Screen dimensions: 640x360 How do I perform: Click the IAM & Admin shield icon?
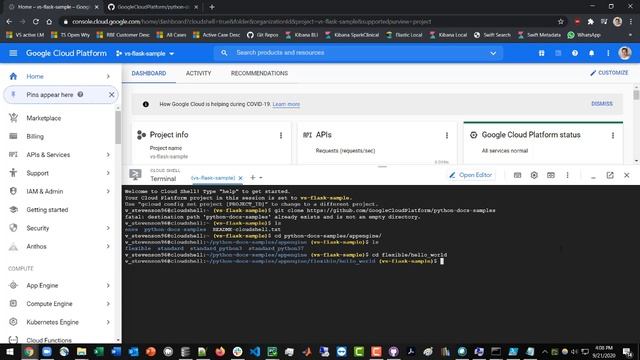[x=13, y=191]
